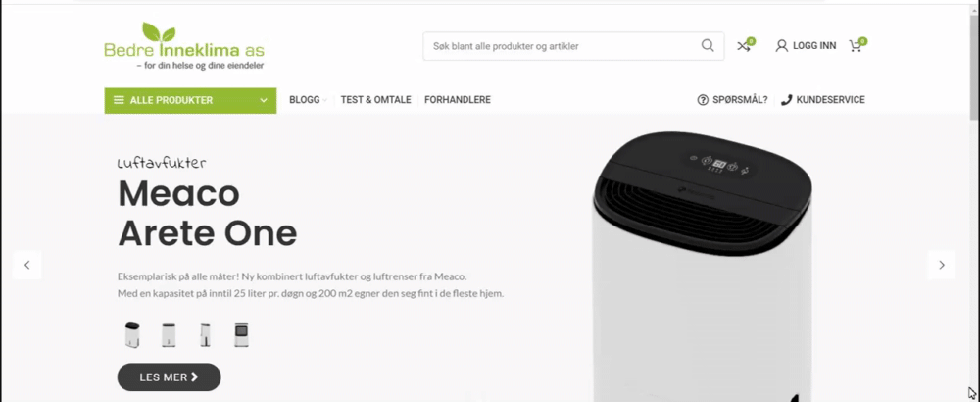The image size is (980, 402).
Task: Click the Les Mer button
Action: click(x=169, y=377)
